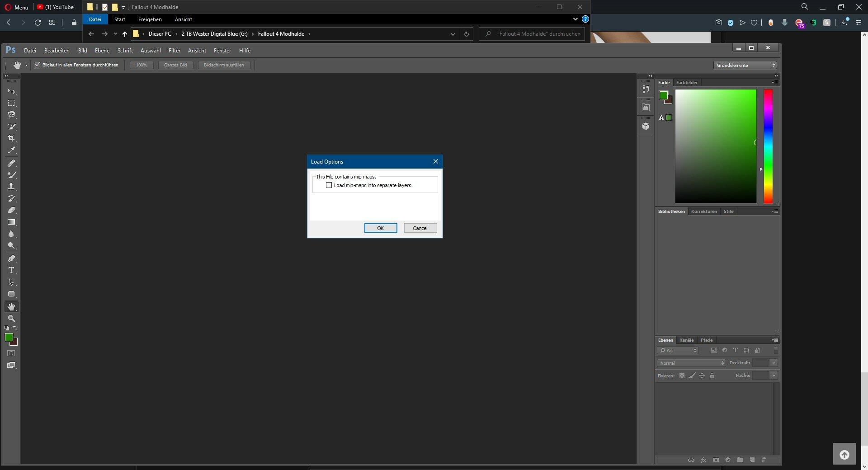Screen dimensions: 868x470
Task: Toggle Quick Mask mode in toolbox
Action: 11,353
